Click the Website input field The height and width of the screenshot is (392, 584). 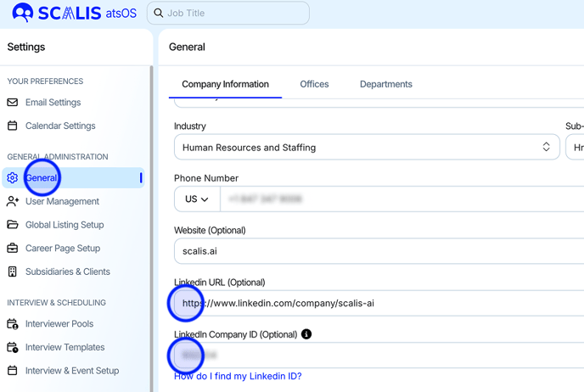tap(378, 251)
